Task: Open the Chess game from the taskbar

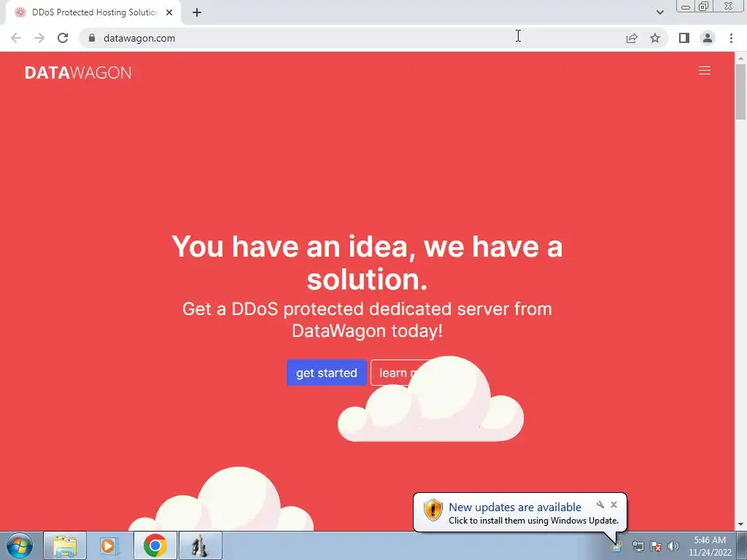Action: (200, 546)
